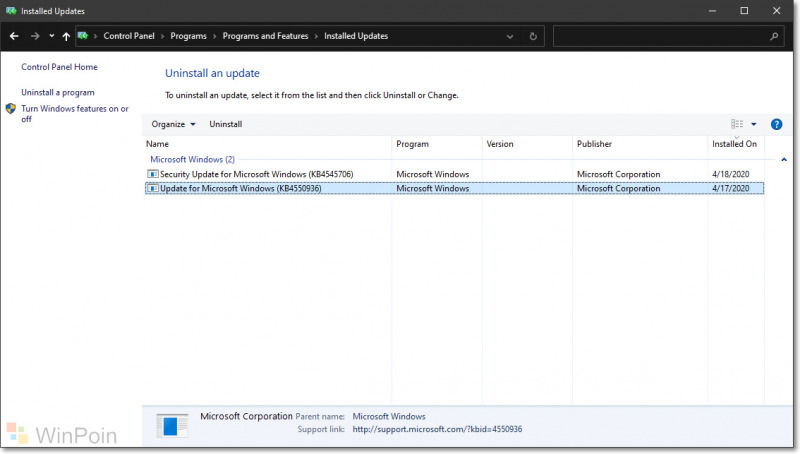Click the Control Panel icon in address bar
Screen dimensions: 800x454
click(83, 36)
